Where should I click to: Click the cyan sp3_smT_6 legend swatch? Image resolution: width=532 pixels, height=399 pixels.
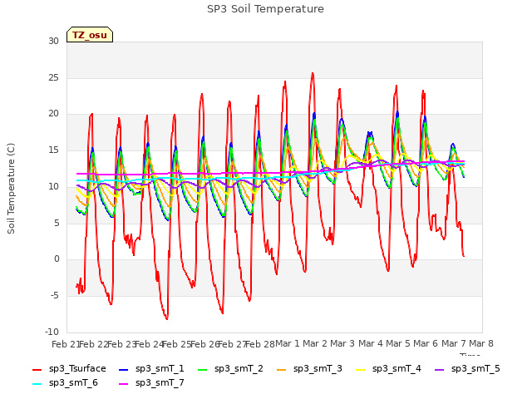[37, 384]
